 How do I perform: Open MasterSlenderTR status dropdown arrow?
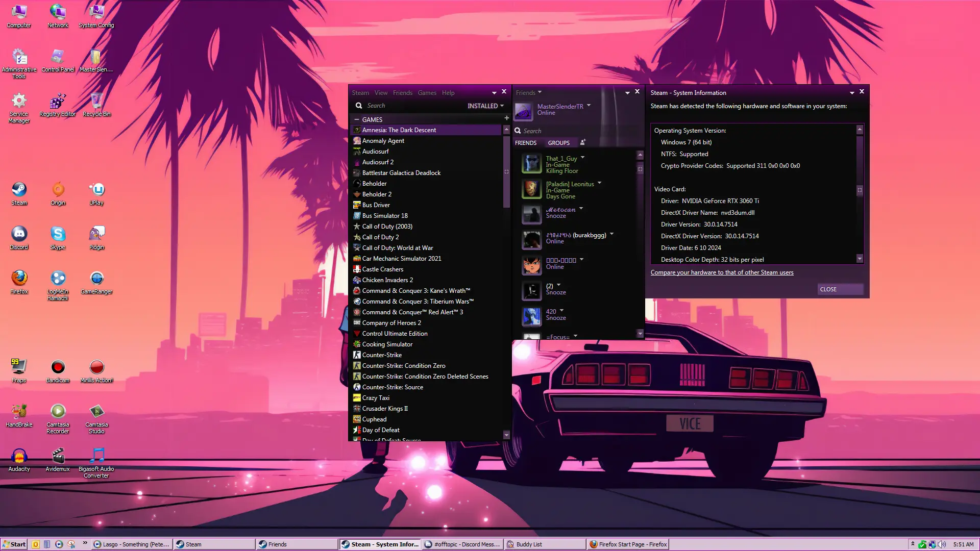589,106
